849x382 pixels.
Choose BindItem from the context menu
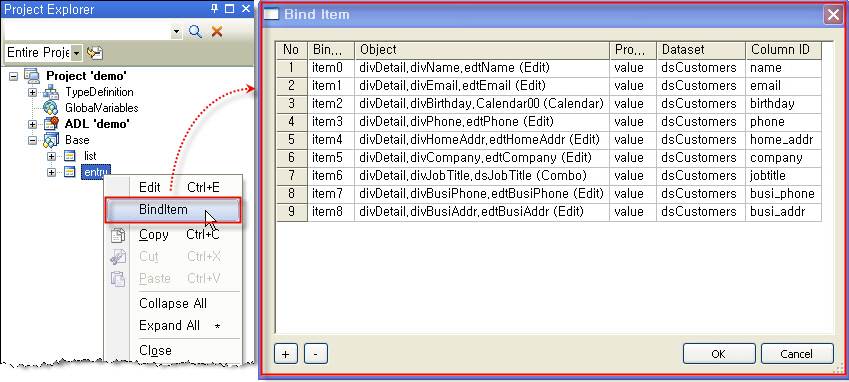point(173,210)
